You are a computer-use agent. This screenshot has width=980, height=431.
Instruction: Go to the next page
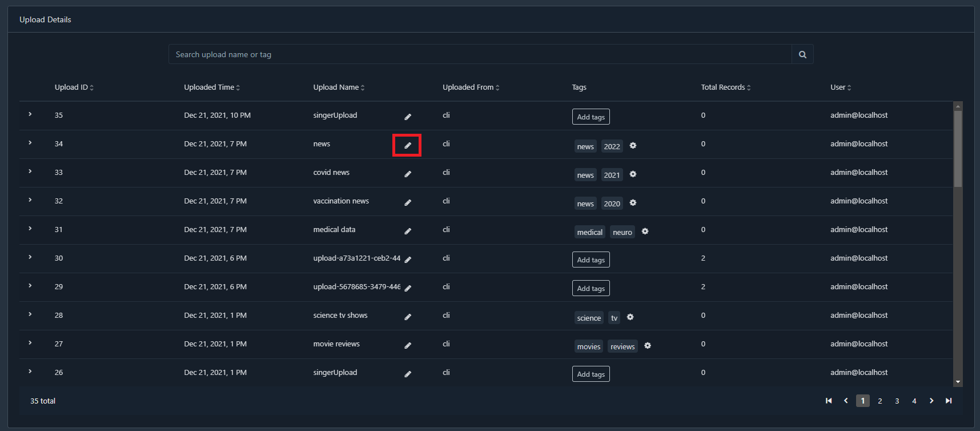[x=931, y=401]
